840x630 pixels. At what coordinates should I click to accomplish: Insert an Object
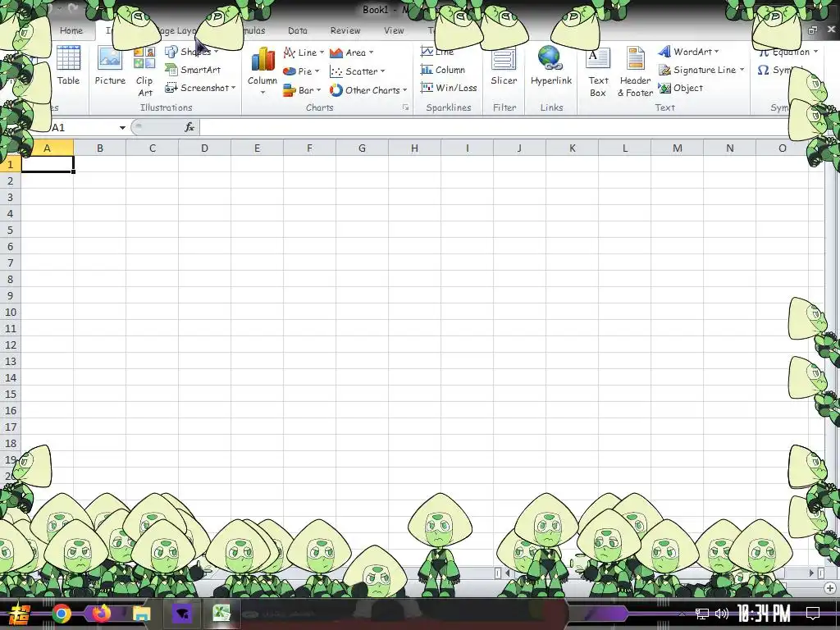coord(681,88)
